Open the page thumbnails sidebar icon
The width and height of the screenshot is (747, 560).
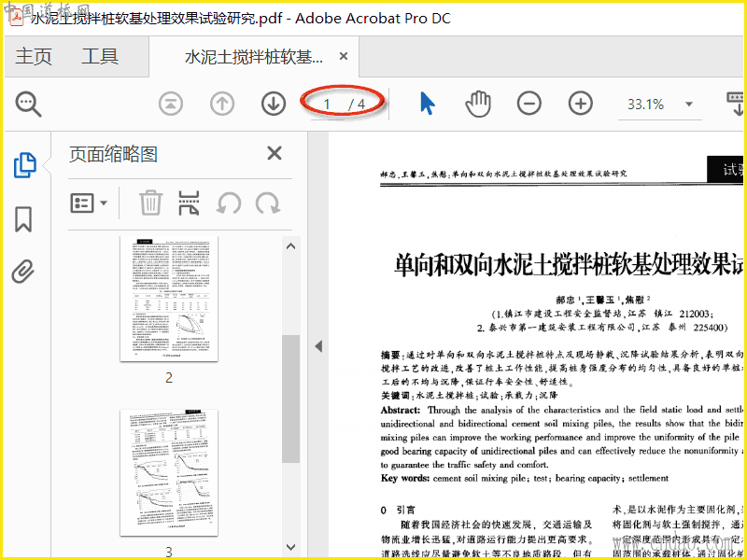25,165
